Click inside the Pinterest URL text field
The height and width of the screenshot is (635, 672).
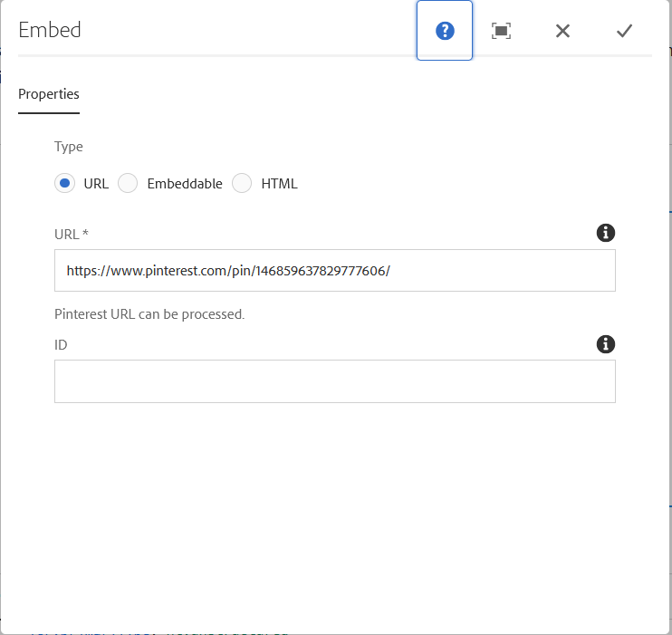pyautogui.click(x=335, y=271)
